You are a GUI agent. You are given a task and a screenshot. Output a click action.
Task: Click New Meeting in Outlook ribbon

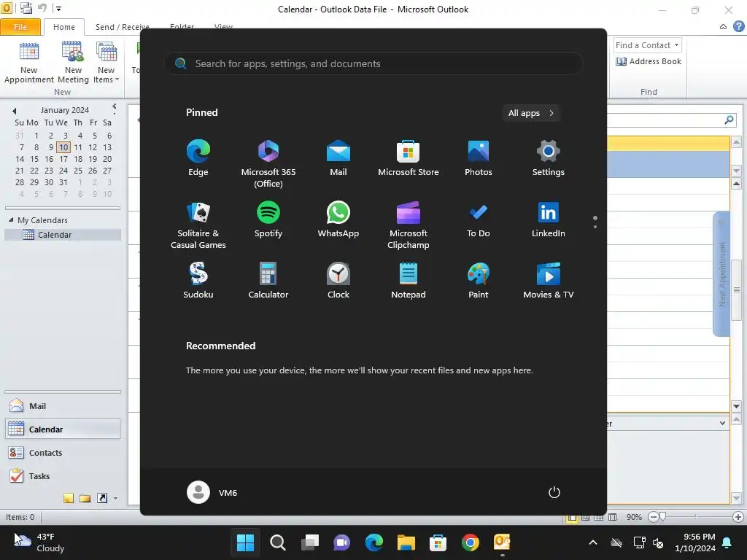tap(74, 63)
